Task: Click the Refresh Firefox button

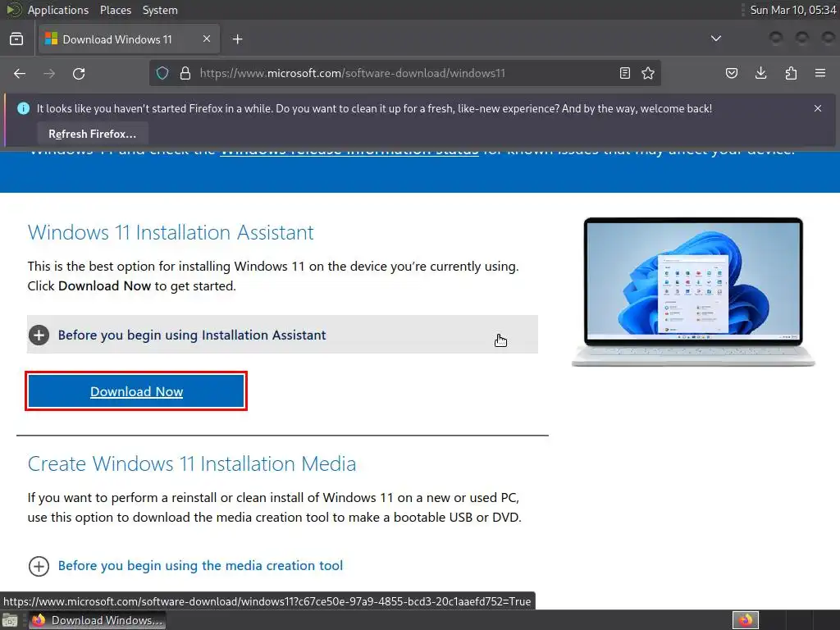Action: [93, 134]
